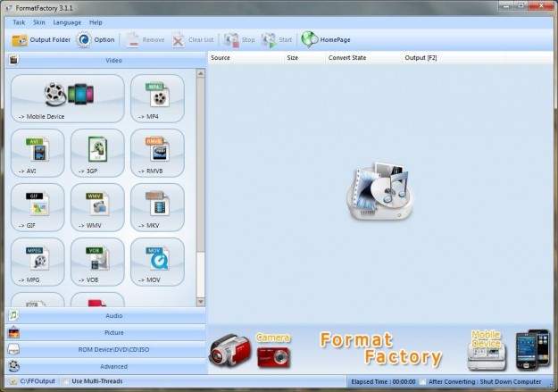Click the Clear List toolbar button
Image resolution: width=558 pixels, height=392 pixels.
(x=193, y=40)
